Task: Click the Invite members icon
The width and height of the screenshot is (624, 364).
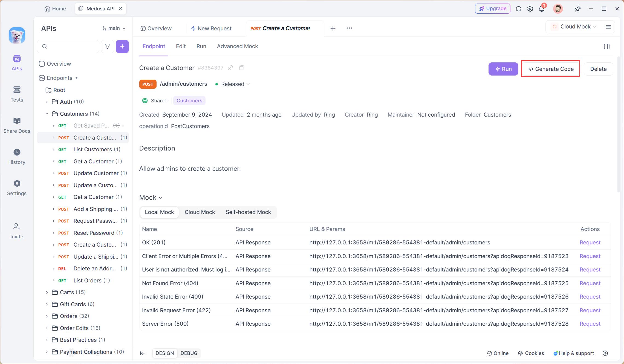Action: click(x=17, y=231)
